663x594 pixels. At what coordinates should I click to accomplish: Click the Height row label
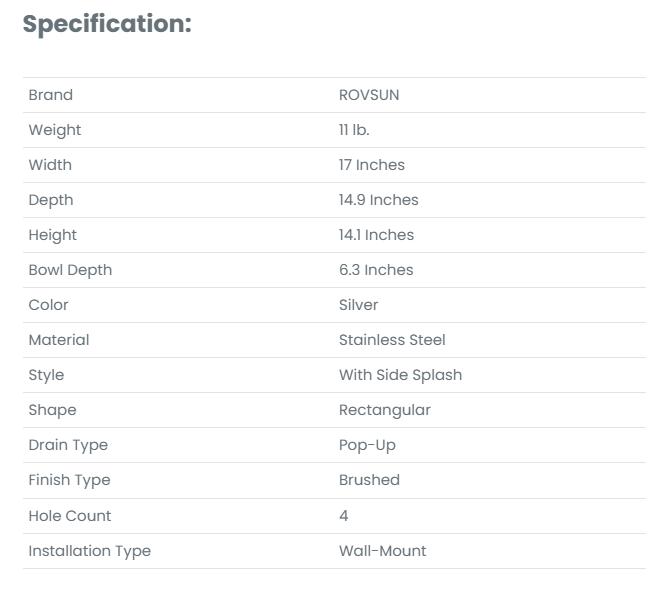coord(52,235)
